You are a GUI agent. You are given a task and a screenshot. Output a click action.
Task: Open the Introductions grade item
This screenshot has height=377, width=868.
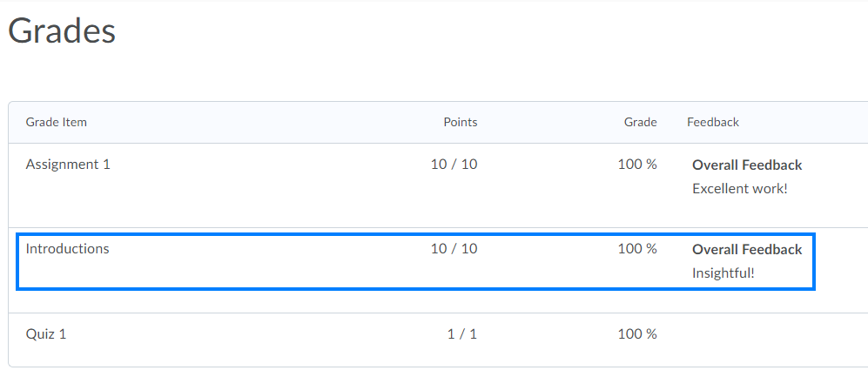(x=67, y=248)
